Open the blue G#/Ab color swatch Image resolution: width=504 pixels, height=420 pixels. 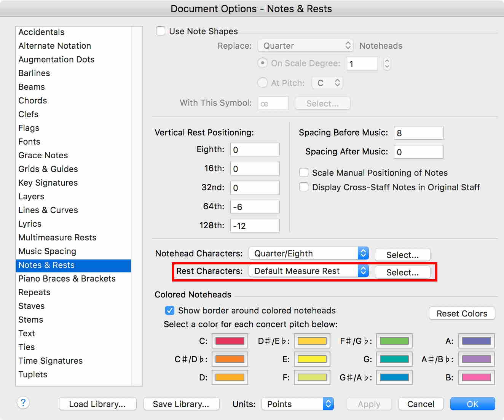[394, 377]
